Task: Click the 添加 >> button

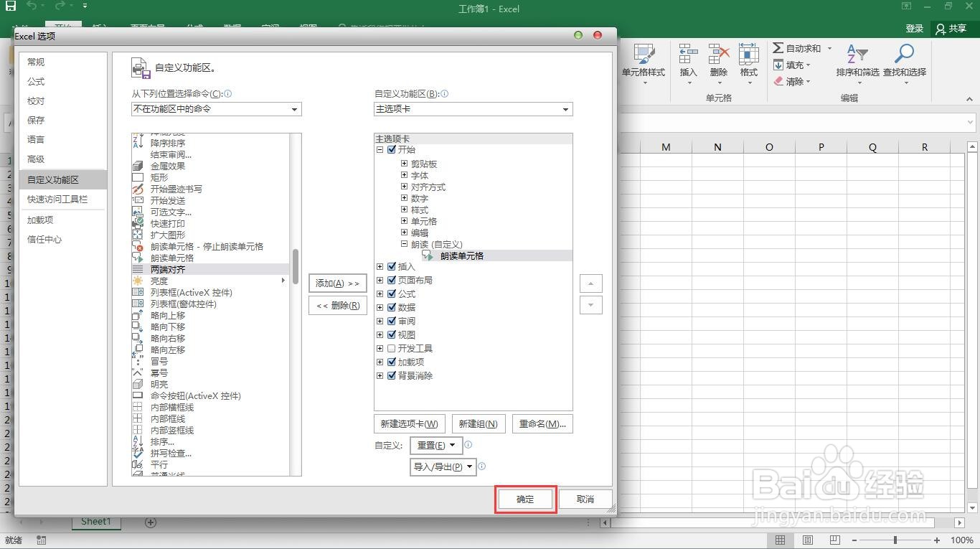Action: coord(338,283)
